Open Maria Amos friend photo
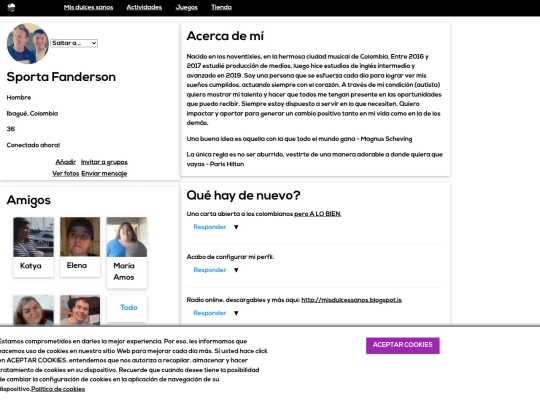Image resolution: width=540 pixels, height=405 pixels. (127, 237)
